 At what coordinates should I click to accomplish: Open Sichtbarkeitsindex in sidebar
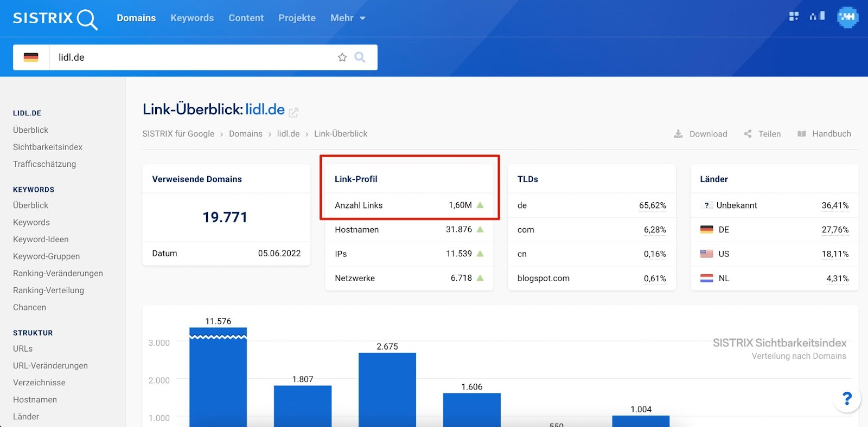click(48, 147)
